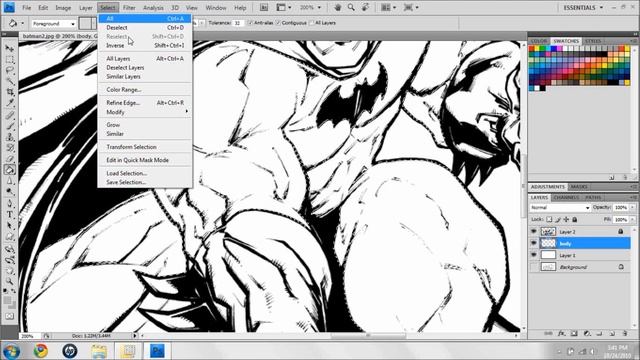
Task: Choose Refine Edge from Select menu
Action: 145,102
